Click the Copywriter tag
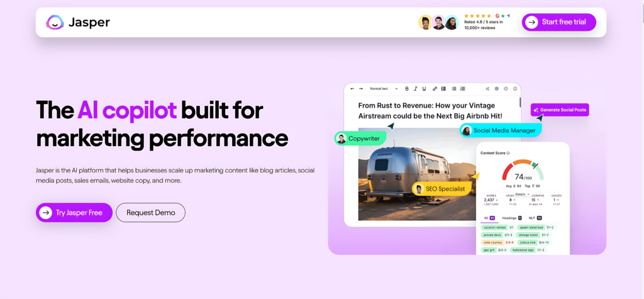 (360, 138)
